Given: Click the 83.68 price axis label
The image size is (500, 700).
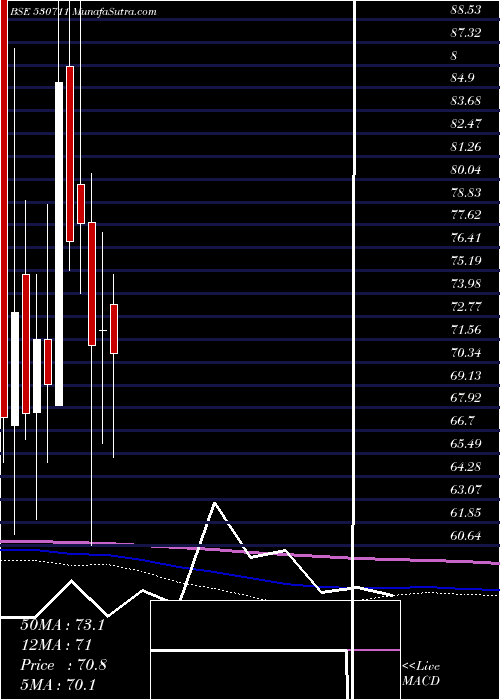Looking at the screenshot, I should [x=466, y=101].
